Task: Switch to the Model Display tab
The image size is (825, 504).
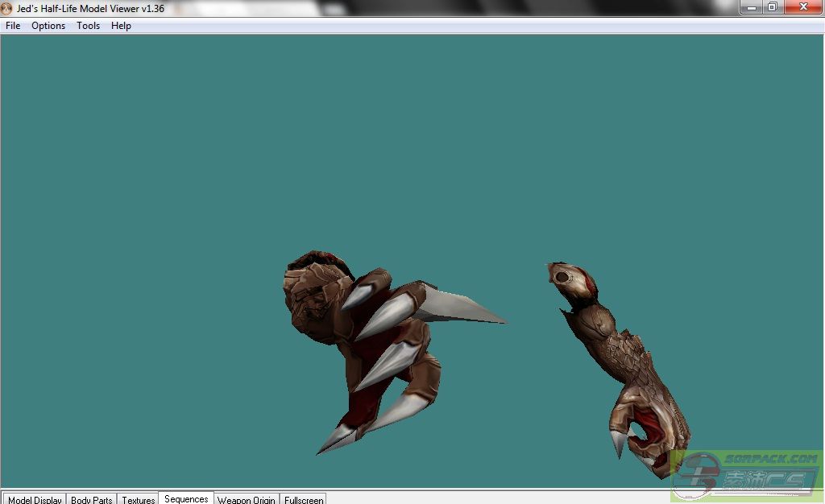Action: pyautogui.click(x=34, y=499)
